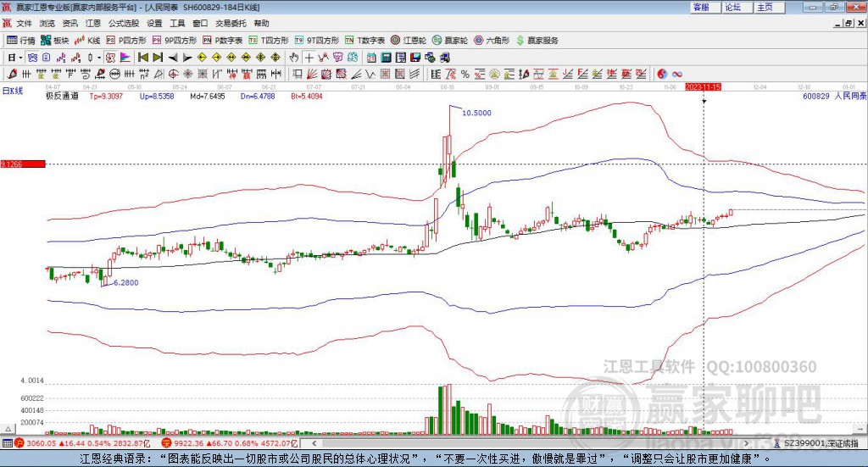This screenshot has width=868, height=467.
Task: Click the 极反通道 indicator name
Action: coord(62,96)
